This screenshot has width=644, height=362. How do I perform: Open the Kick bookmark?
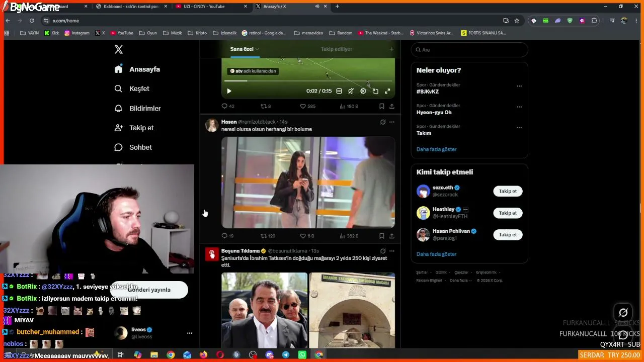coord(51,33)
